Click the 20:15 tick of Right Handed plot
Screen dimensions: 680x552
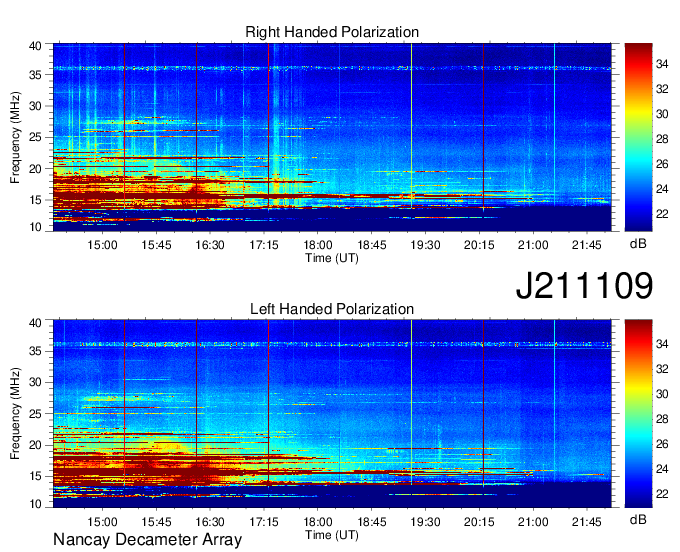[479, 245]
